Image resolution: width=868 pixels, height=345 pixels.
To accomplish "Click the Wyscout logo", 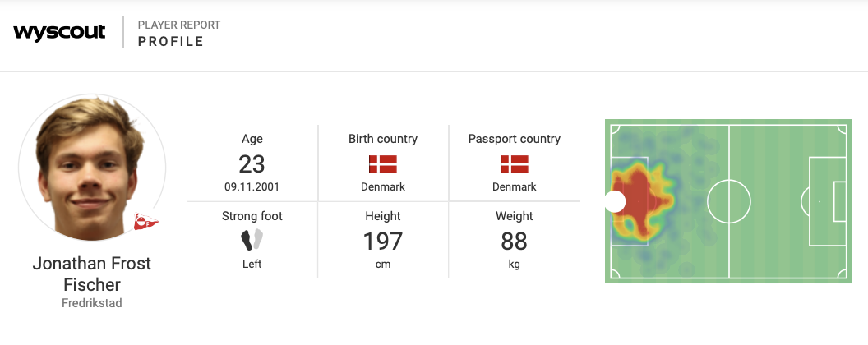I will [59, 33].
